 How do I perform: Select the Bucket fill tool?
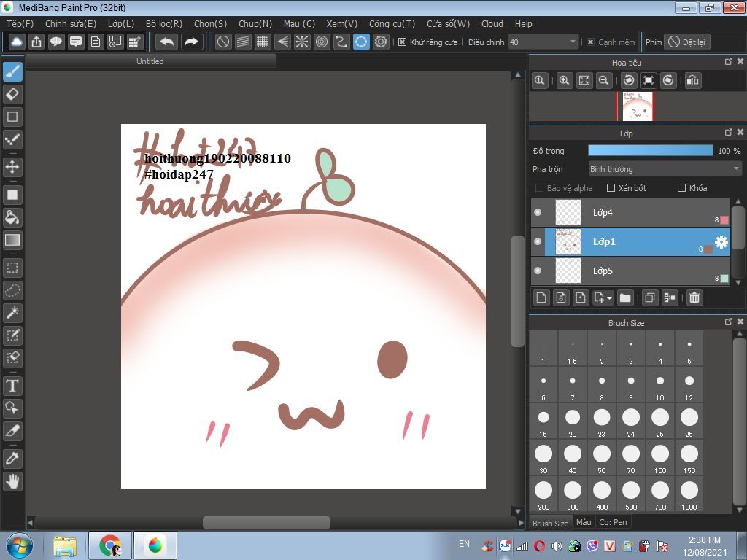(12, 217)
